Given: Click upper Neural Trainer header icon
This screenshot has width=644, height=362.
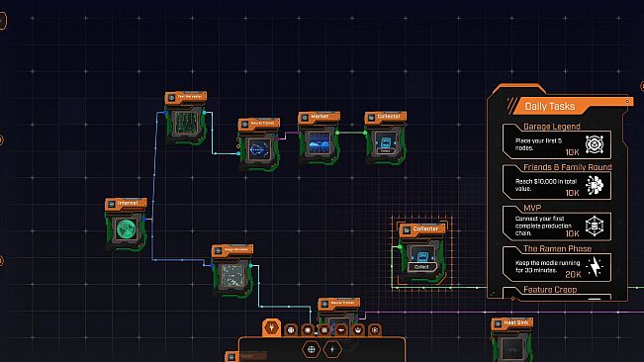Looking at the screenshot, I should (x=244, y=124).
